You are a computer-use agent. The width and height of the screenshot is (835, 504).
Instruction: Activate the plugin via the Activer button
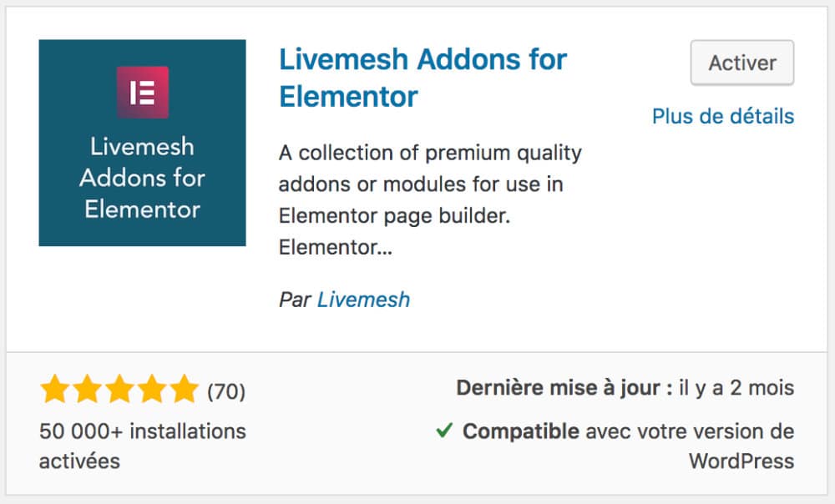741,63
